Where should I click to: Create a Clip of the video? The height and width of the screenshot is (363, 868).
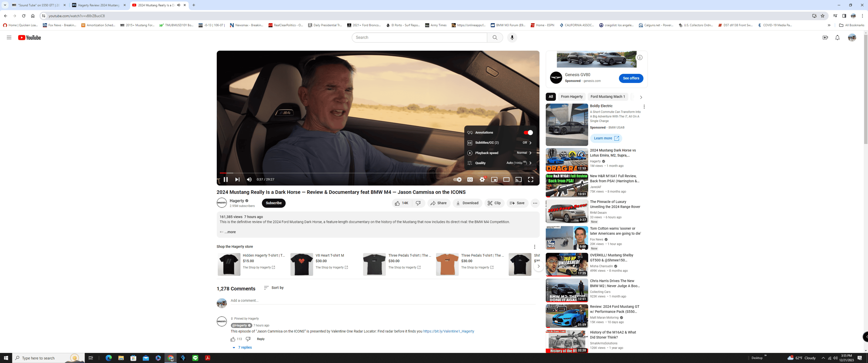coord(494,203)
